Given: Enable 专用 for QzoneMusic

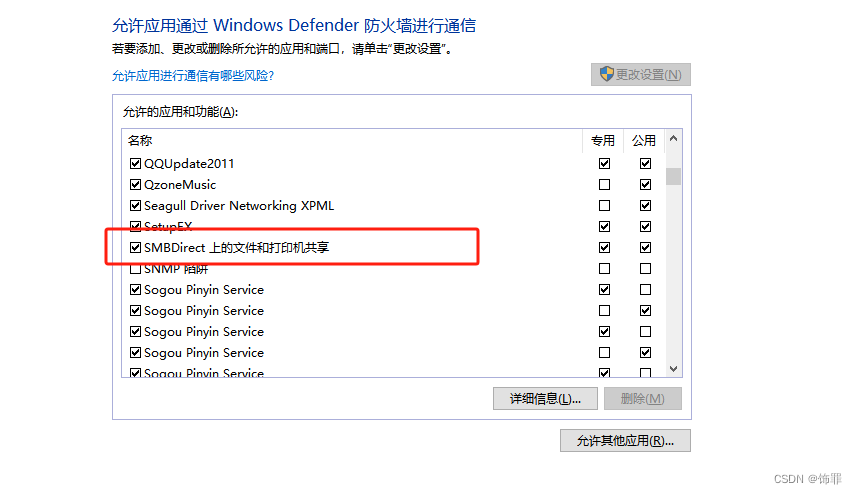Looking at the screenshot, I should click(x=604, y=185).
